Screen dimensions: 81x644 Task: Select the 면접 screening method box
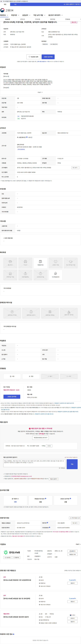coord(31,376)
